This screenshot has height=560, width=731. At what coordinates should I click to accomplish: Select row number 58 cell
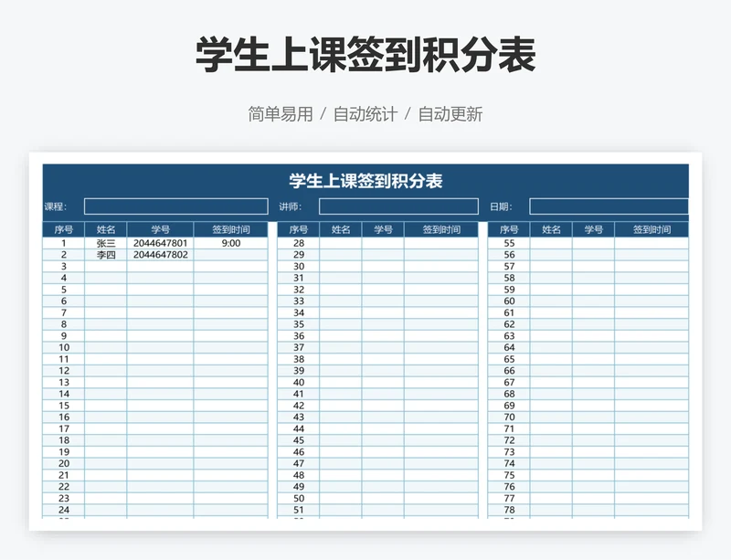click(x=509, y=278)
